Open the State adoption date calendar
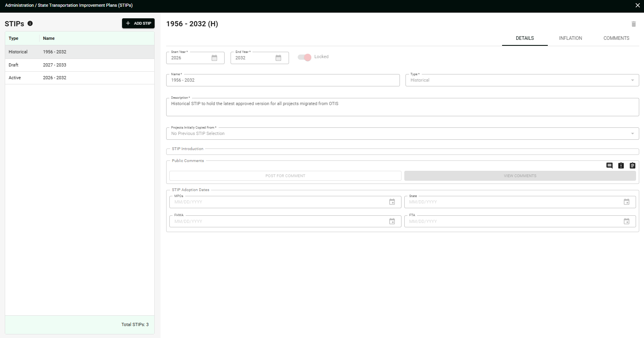The width and height of the screenshot is (644, 338). point(627,202)
